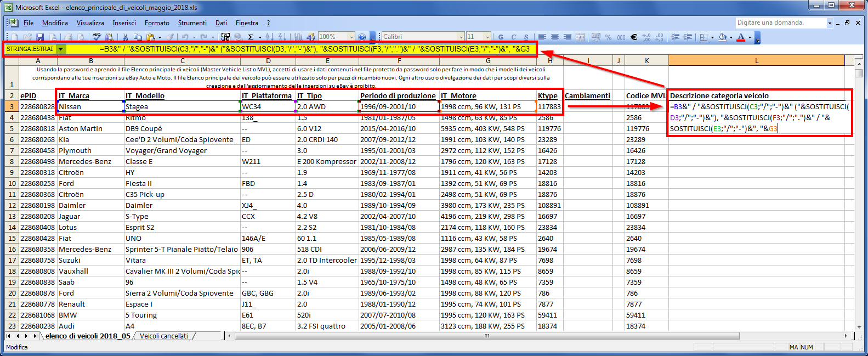
Task: Open the zoom 100% dropdown
Action: click(351, 37)
